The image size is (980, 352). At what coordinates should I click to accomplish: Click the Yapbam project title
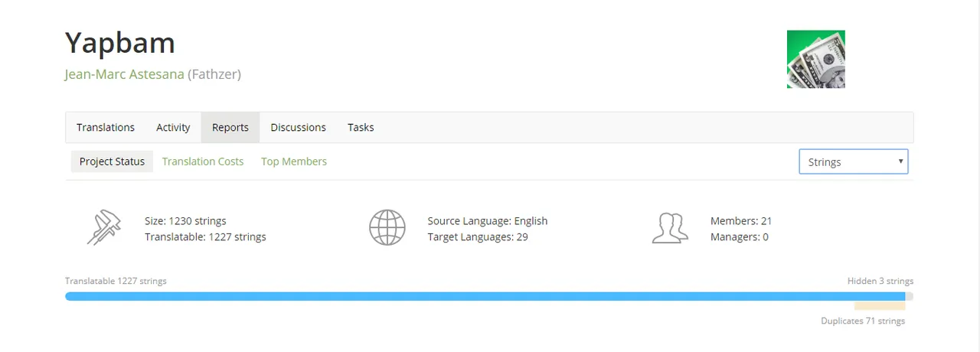(120, 43)
